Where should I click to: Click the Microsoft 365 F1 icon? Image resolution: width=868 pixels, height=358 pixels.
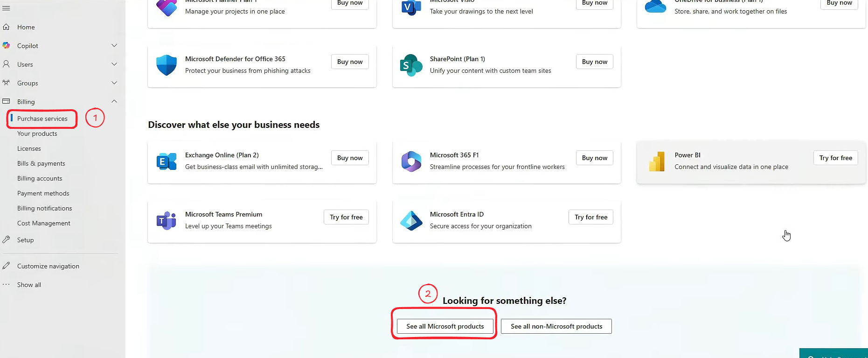pyautogui.click(x=411, y=161)
